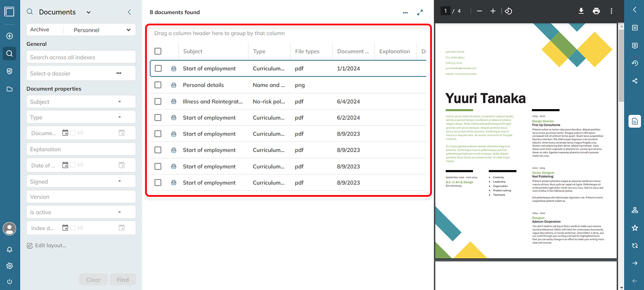Click the No-risk pol... type cell
Screen dimensions: 644x290
269,101
